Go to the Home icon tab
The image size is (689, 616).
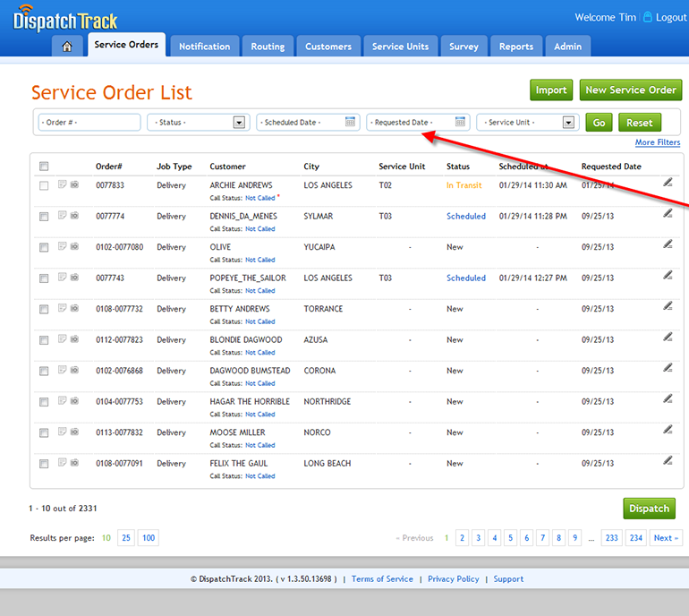tap(67, 47)
